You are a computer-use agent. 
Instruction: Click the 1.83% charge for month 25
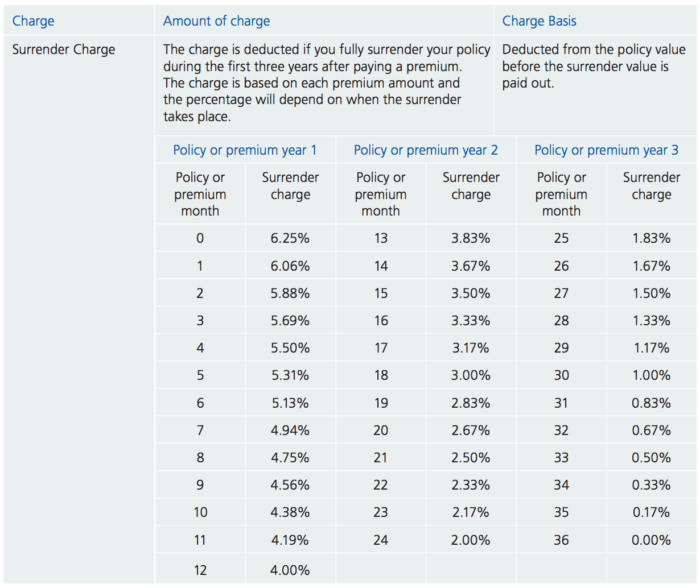(x=651, y=238)
